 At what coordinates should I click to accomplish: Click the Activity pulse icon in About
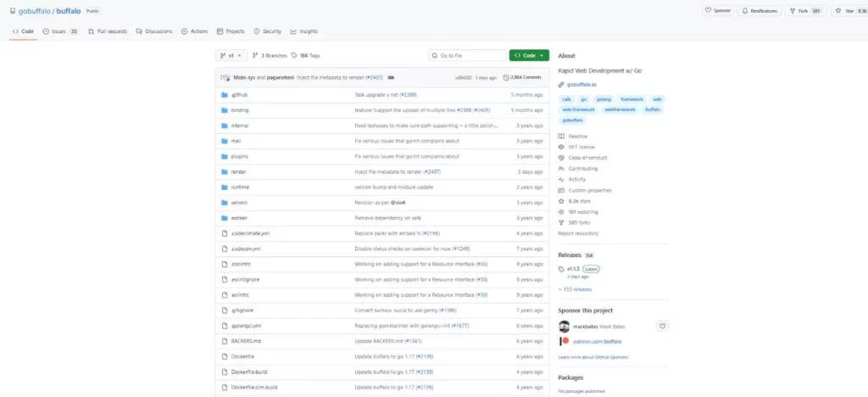click(x=561, y=179)
